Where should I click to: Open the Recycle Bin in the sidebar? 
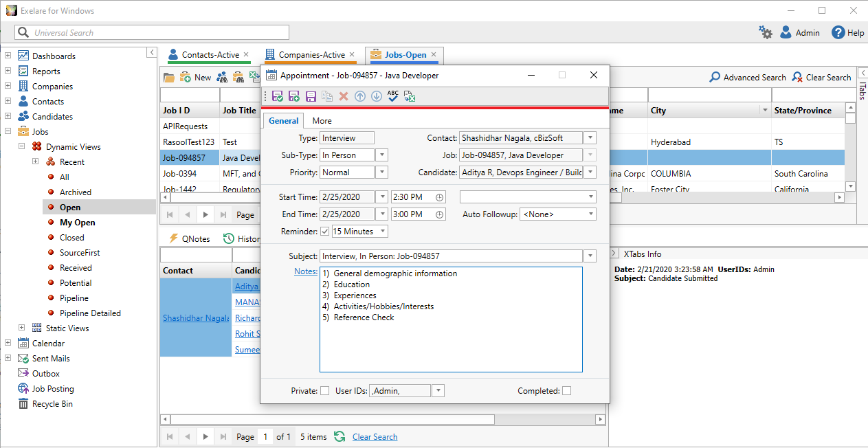[x=52, y=403]
